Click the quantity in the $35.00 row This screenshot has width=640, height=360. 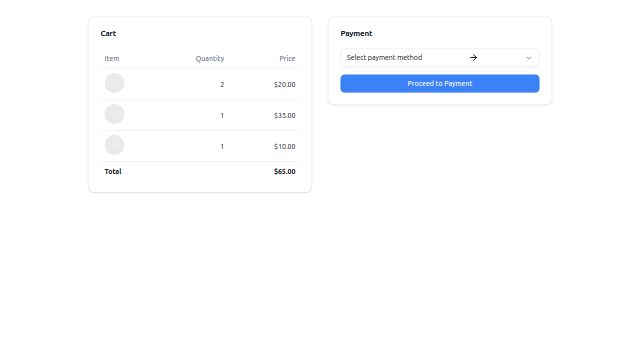tap(222, 116)
